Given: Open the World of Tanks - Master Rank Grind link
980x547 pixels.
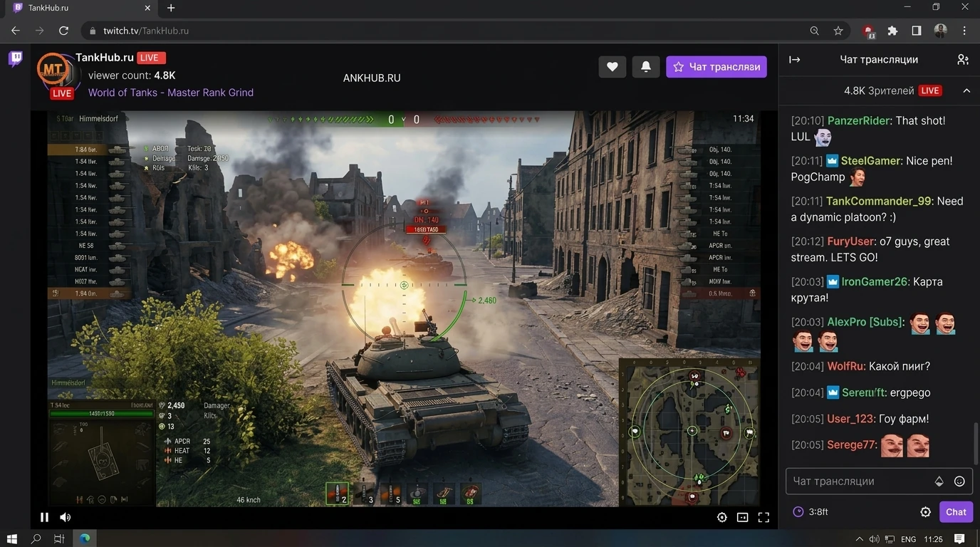Looking at the screenshot, I should [171, 93].
